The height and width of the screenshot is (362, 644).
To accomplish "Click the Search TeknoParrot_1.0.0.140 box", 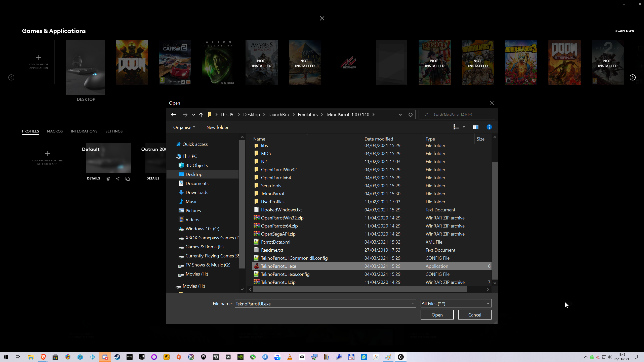I will point(457,115).
